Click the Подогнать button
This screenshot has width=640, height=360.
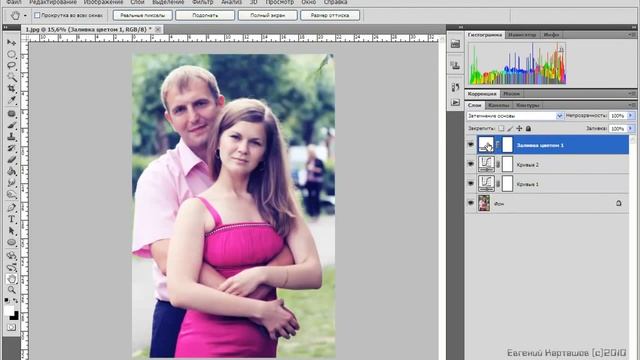[x=205, y=16]
